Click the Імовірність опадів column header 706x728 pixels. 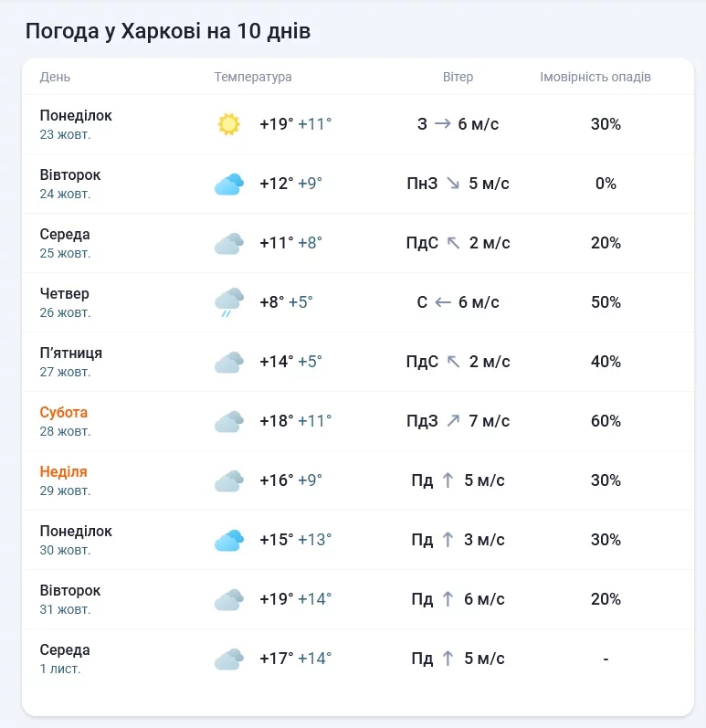coord(595,77)
